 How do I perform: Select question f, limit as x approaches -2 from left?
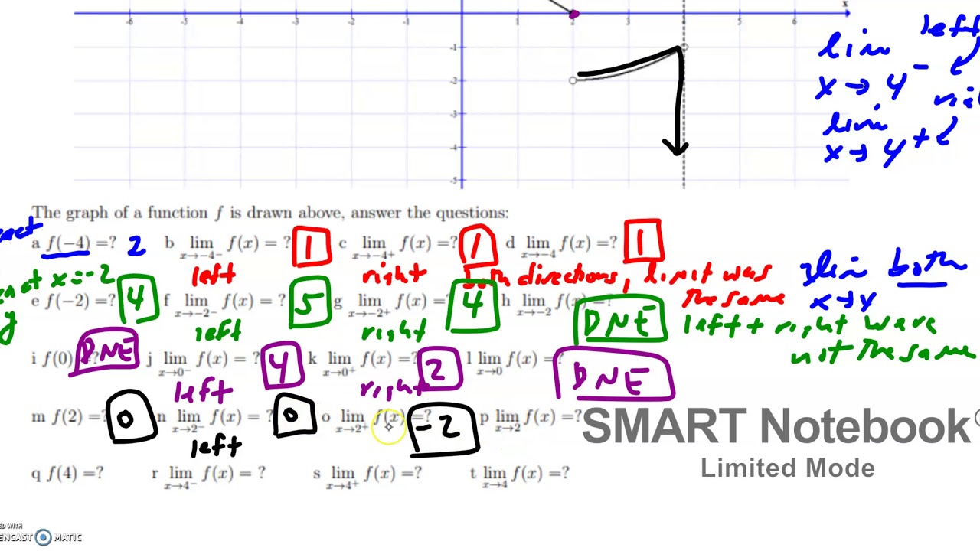(x=224, y=304)
